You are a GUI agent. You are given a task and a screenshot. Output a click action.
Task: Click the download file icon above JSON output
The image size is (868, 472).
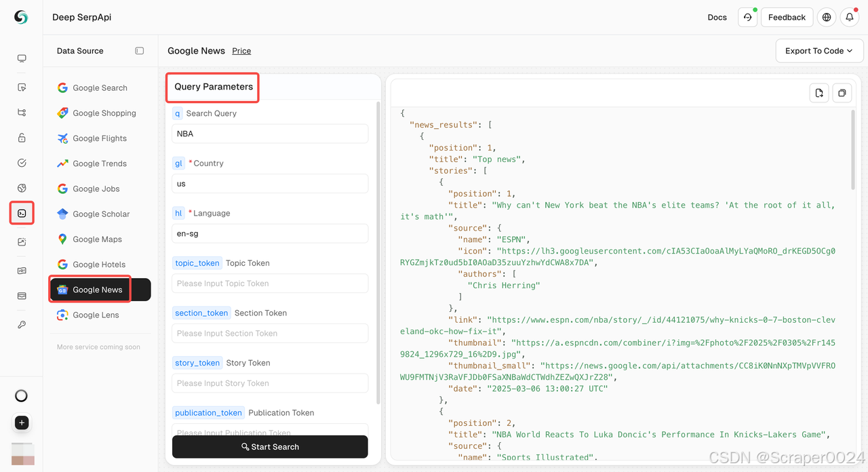coord(819,93)
